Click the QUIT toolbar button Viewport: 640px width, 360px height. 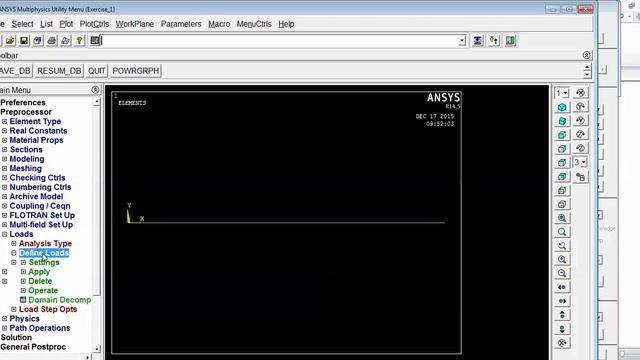[96, 71]
